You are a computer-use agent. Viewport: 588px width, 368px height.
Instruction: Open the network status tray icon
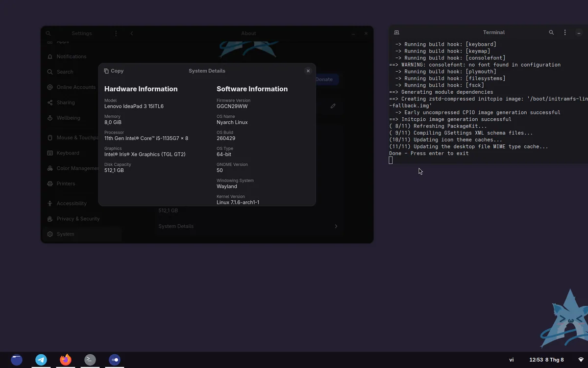[581, 360]
